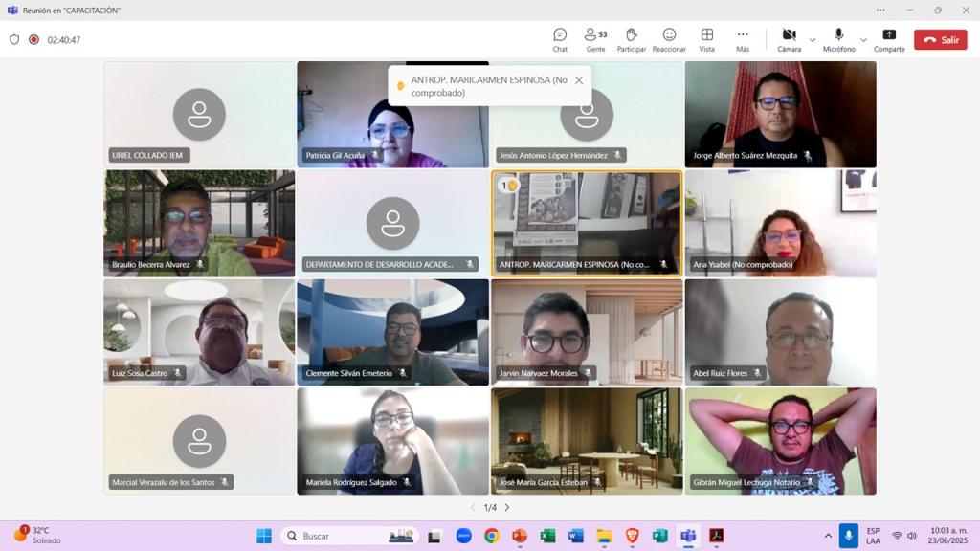Screen dimensions: 980x551
Task: Expand the microphone options dropdown arrow
Action: click(x=863, y=40)
